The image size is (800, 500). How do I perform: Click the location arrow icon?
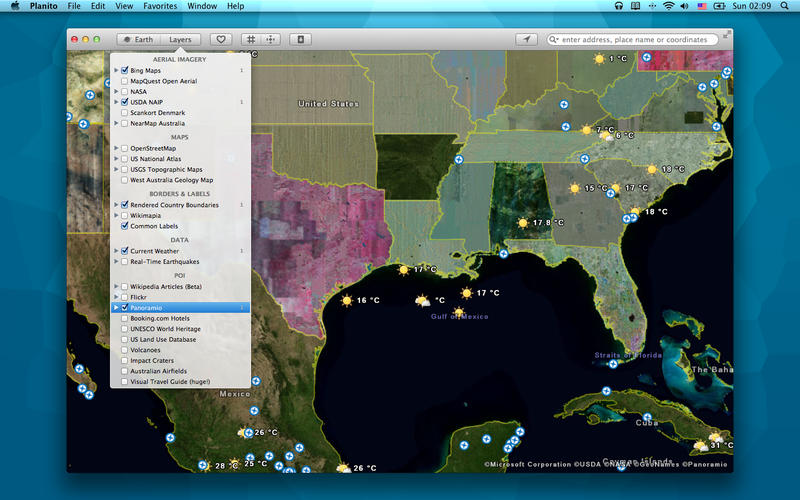click(x=526, y=39)
